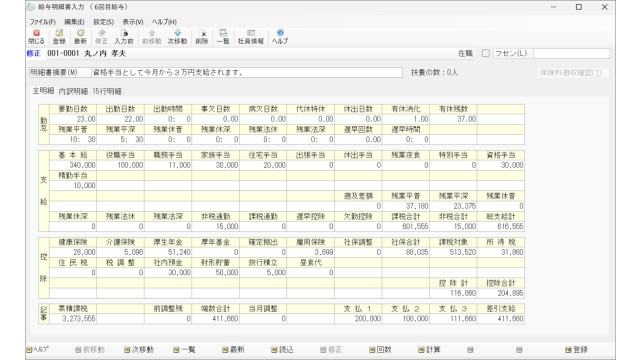The height and width of the screenshot is (360, 640).
Task: Select the 有休残数 value 37.00
Action: 453,119
